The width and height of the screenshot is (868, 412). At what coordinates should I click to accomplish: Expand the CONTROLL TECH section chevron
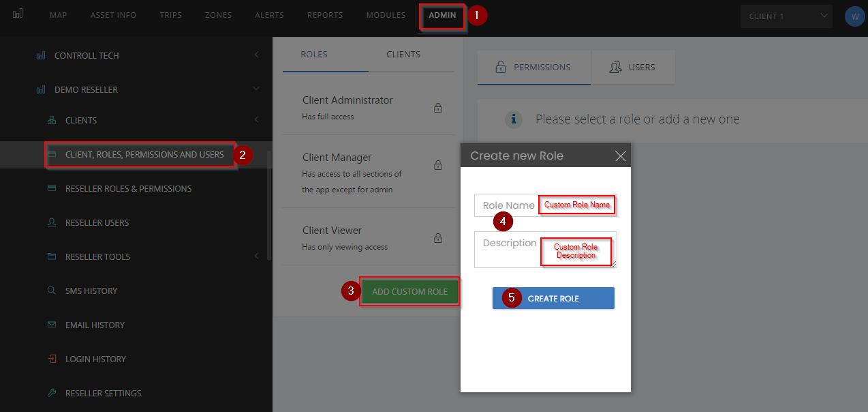click(256, 54)
